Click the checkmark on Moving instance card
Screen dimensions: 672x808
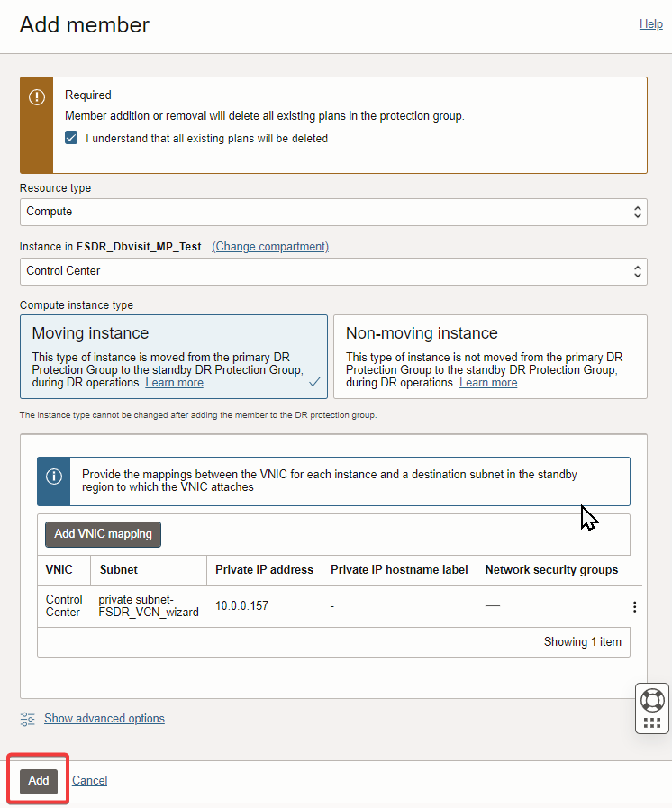click(314, 382)
